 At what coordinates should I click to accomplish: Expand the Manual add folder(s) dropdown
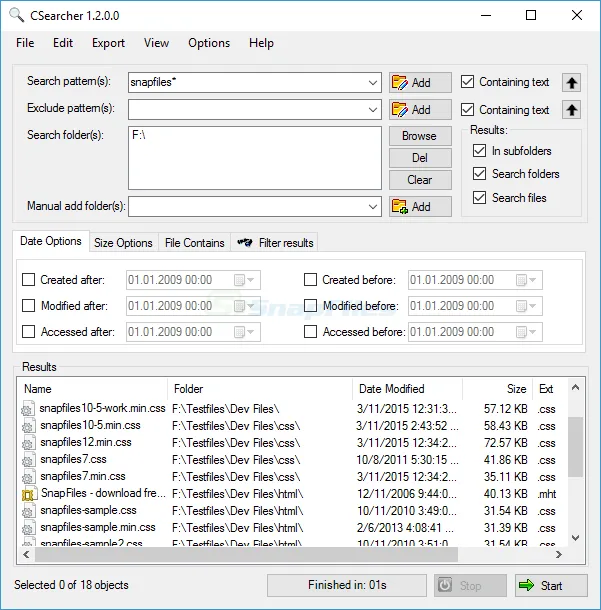click(373, 206)
